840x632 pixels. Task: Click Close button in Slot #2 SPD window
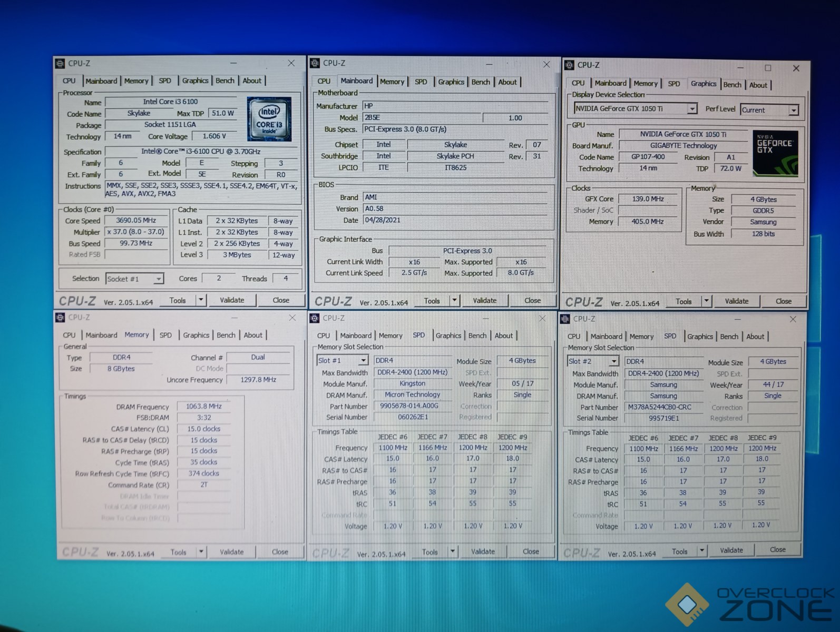778,550
